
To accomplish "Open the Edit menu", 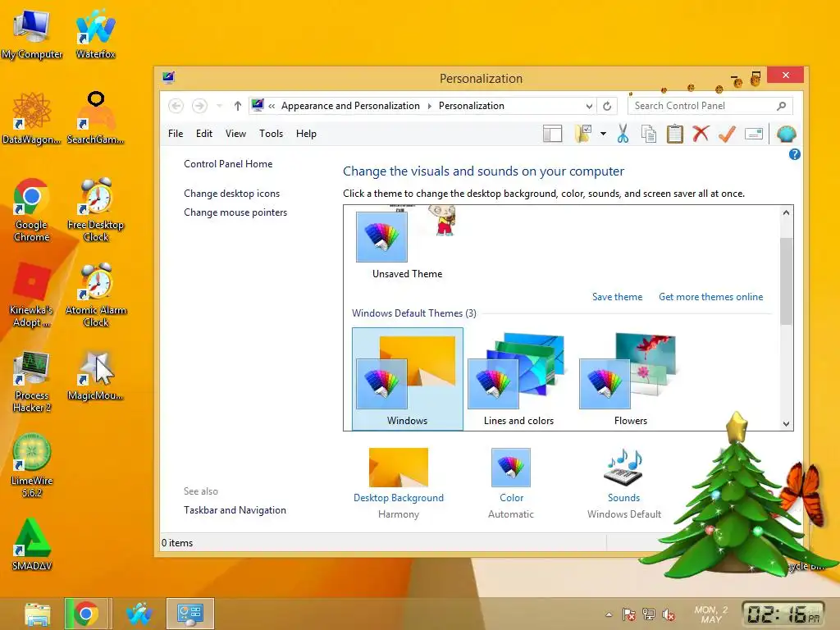I will [x=204, y=134].
